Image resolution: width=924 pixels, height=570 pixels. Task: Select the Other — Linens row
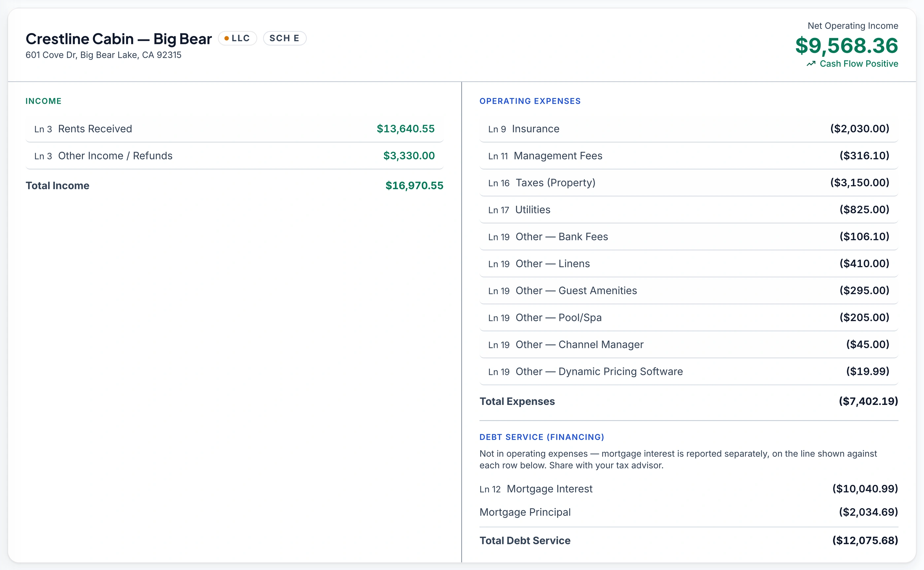click(x=689, y=263)
